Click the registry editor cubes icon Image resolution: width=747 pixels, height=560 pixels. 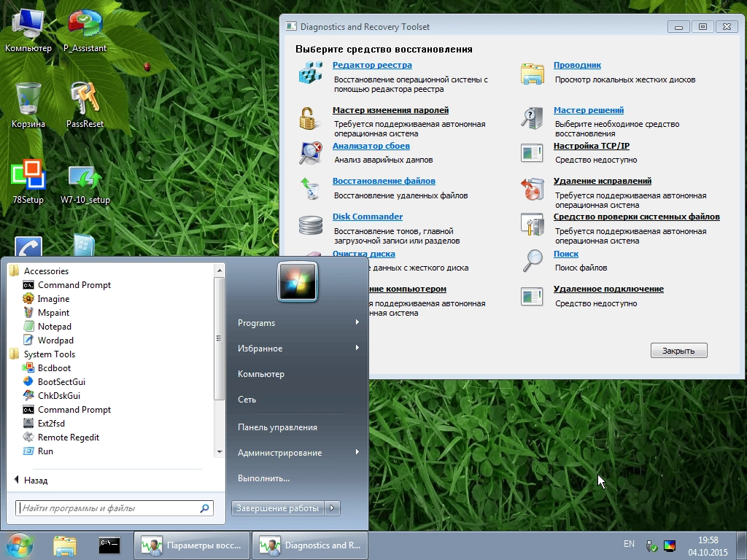pos(311,73)
